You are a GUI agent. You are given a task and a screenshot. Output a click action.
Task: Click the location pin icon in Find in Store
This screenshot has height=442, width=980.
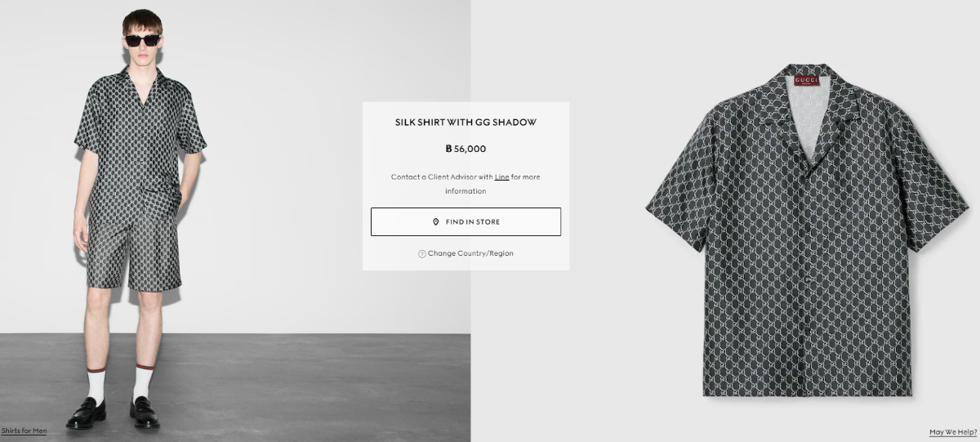pos(436,222)
